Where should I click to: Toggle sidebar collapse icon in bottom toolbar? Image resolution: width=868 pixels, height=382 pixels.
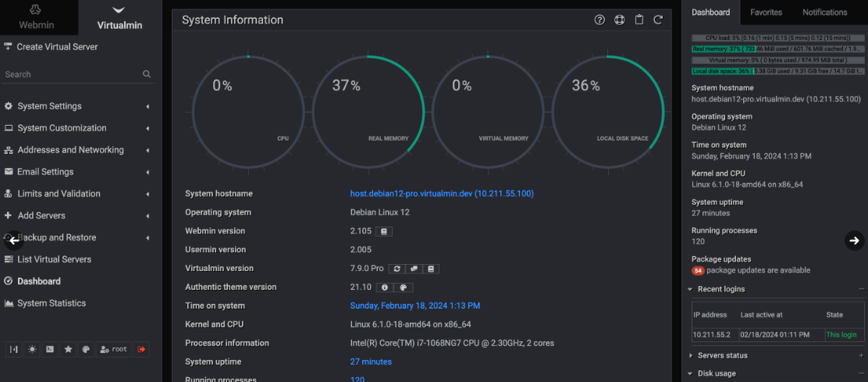(x=13, y=349)
